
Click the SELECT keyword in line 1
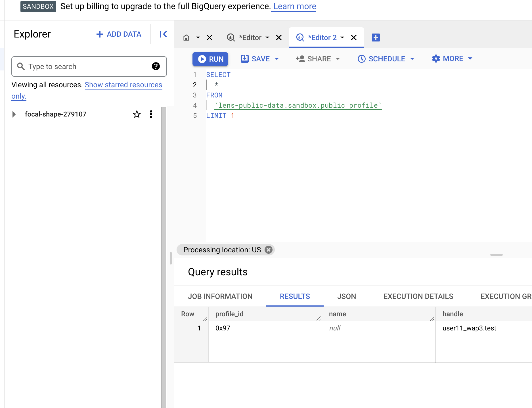pos(218,75)
